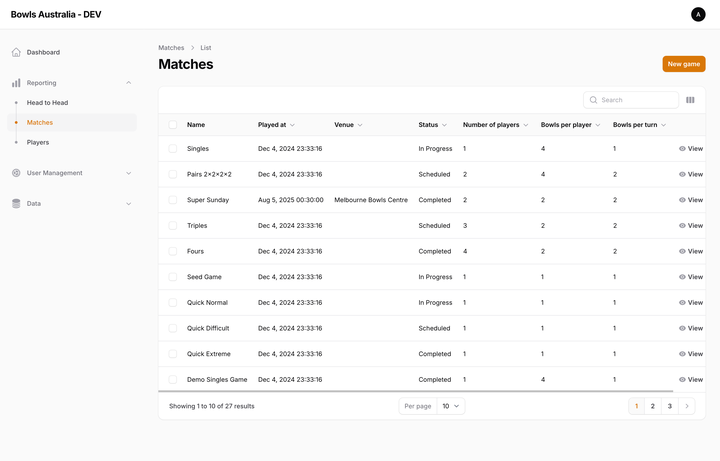This screenshot has height=461, width=720.
Task: Select the Singles row checkbox
Action: pyautogui.click(x=173, y=149)
